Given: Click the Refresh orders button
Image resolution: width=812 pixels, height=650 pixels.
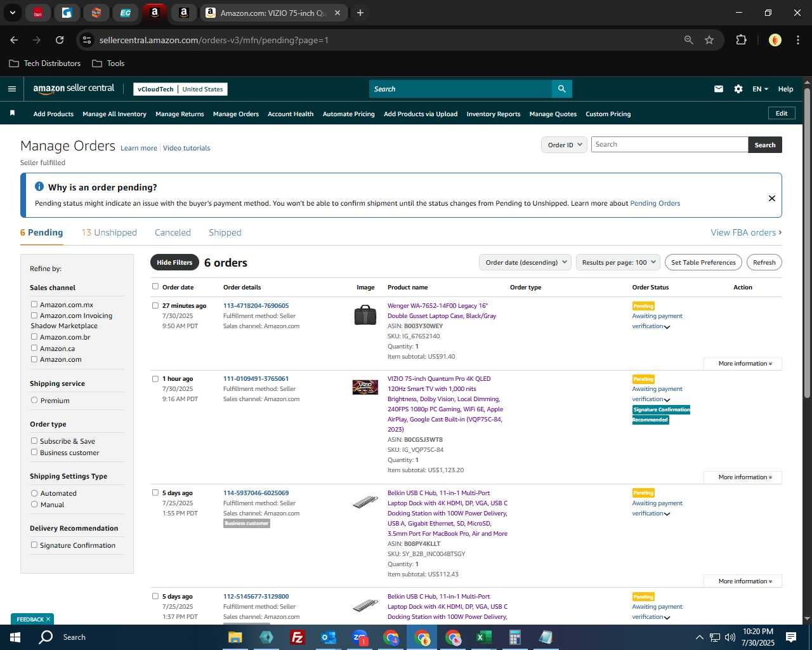Looking at the screenshot, I should click(764, 262).
